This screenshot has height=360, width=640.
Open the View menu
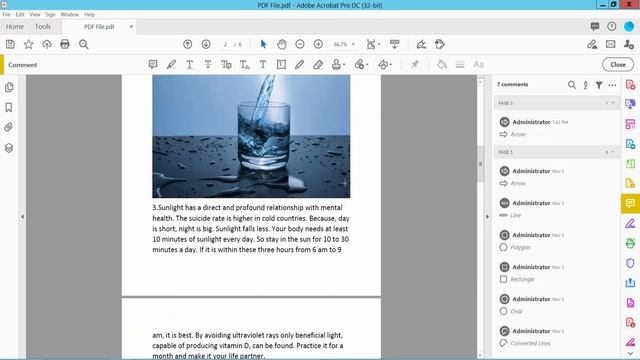pyautogui.click(x=35, y=14)
